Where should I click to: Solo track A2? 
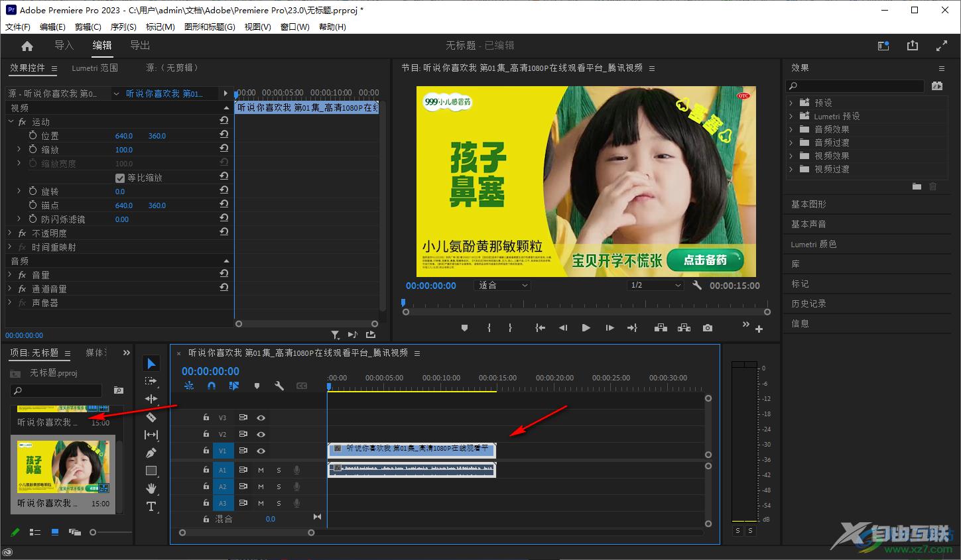tap(279, 486)
